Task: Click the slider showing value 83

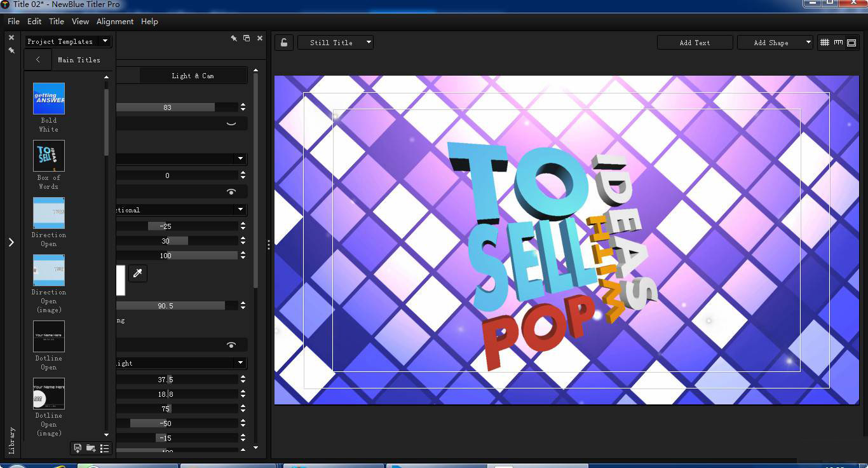Action: pos(177,107)
